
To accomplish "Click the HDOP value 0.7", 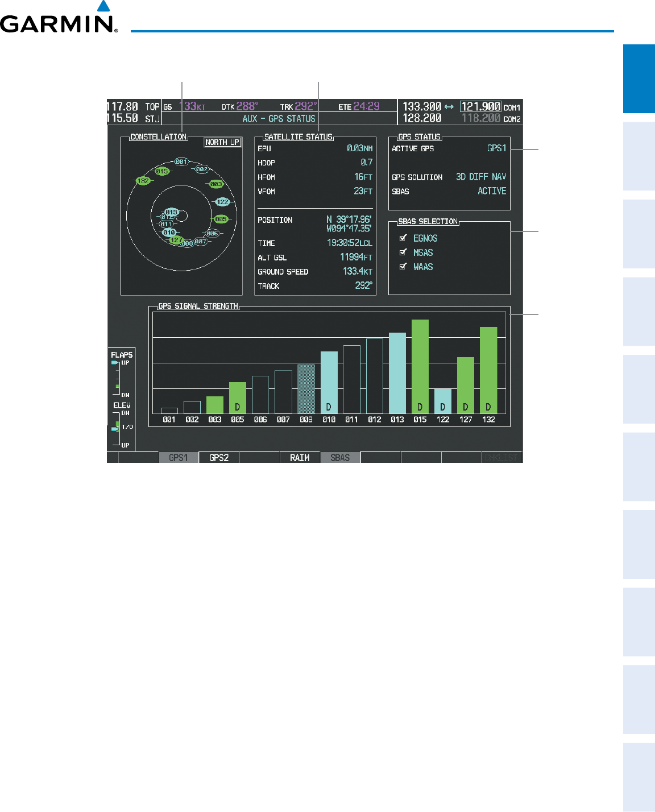I will (x=367, y=163).
